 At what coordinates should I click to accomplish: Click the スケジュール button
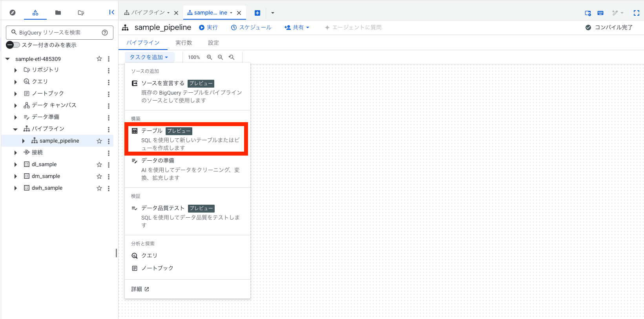[251, 27]
